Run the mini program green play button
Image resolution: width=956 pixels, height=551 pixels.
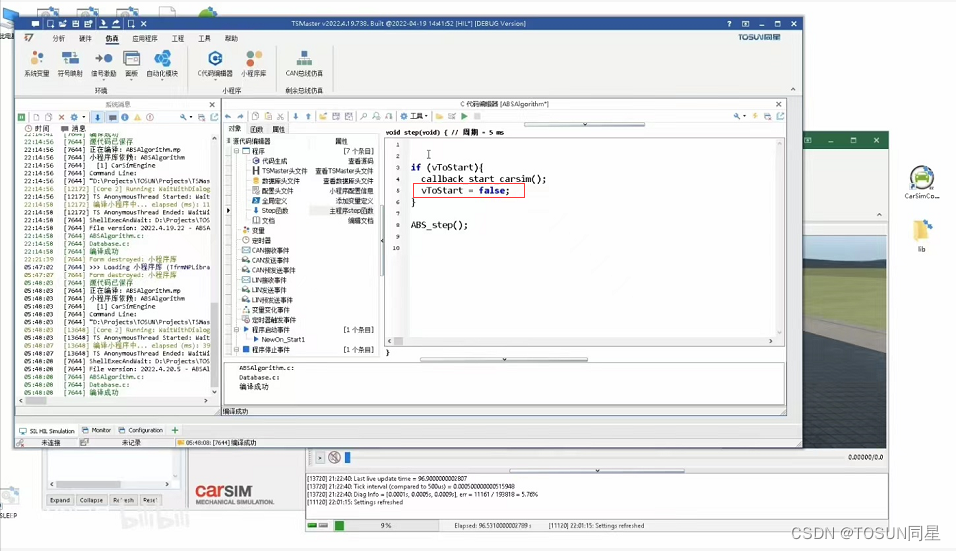pyautogui.click(x=465, y=116)
